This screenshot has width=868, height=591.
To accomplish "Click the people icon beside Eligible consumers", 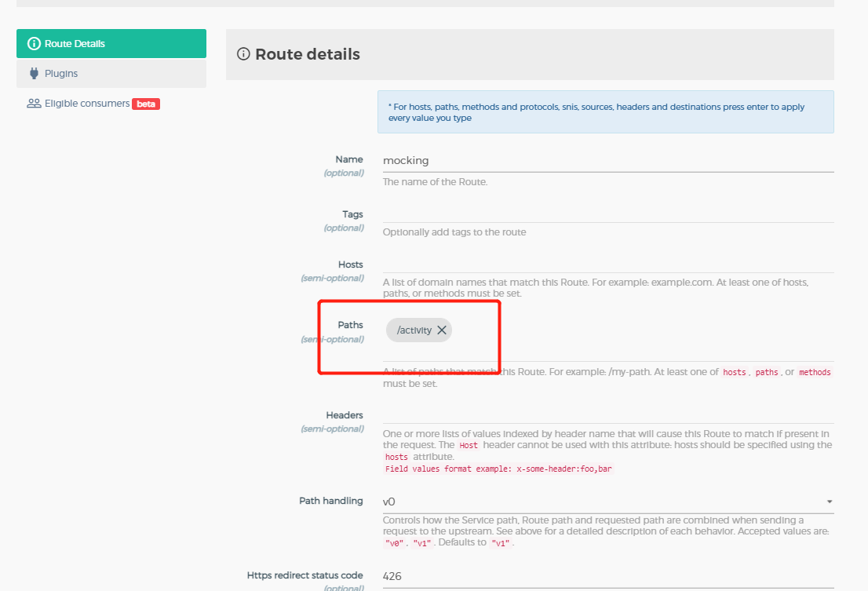I will tap(34, 104).
